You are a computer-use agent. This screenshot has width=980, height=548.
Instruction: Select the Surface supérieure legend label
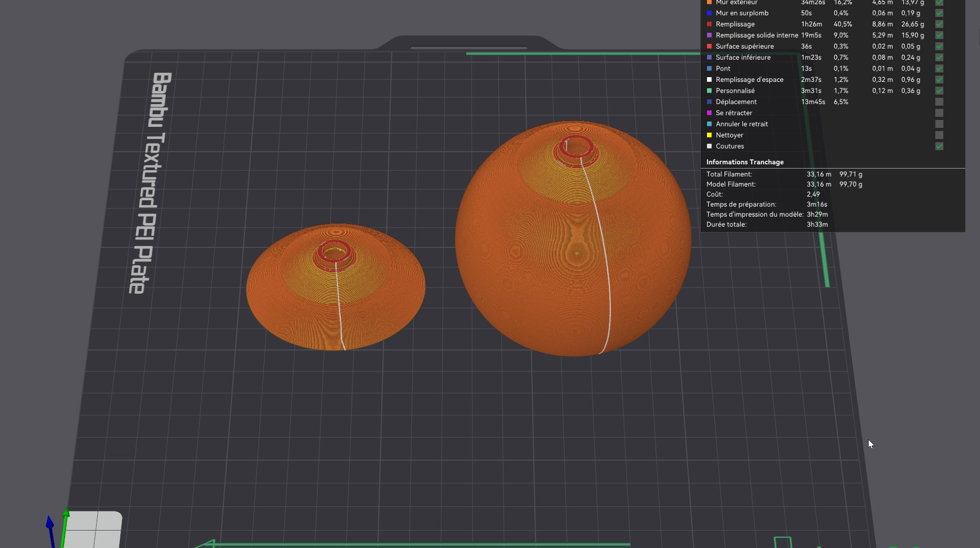click(x=745, y=47)
